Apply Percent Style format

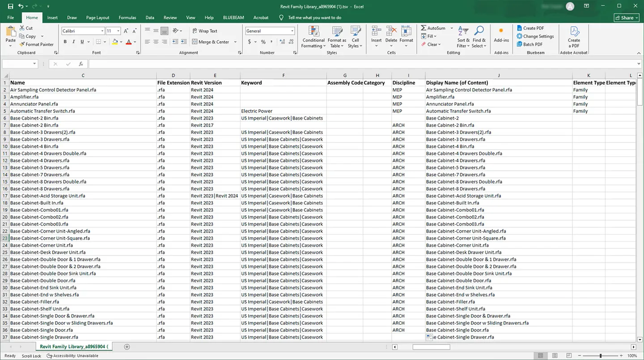click(263, 42)
